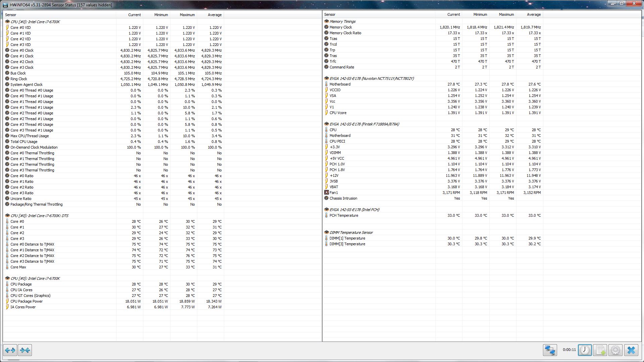
Task: Select the 3VSB voltage row
Action: [433, 181]
